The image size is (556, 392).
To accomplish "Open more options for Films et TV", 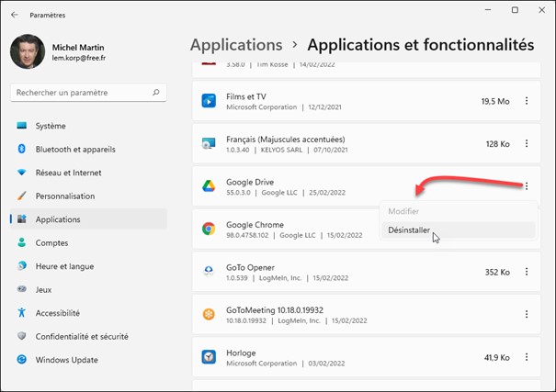I will coord(527,102).
